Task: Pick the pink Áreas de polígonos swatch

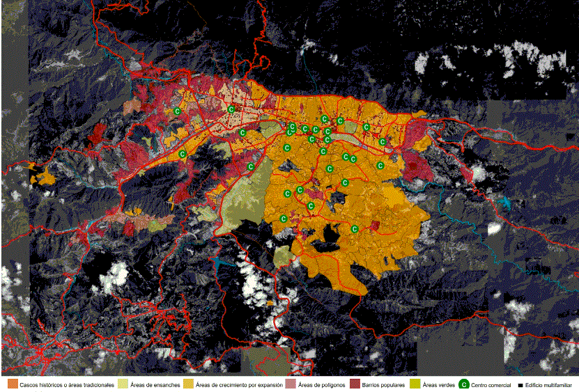Action: 290,384
